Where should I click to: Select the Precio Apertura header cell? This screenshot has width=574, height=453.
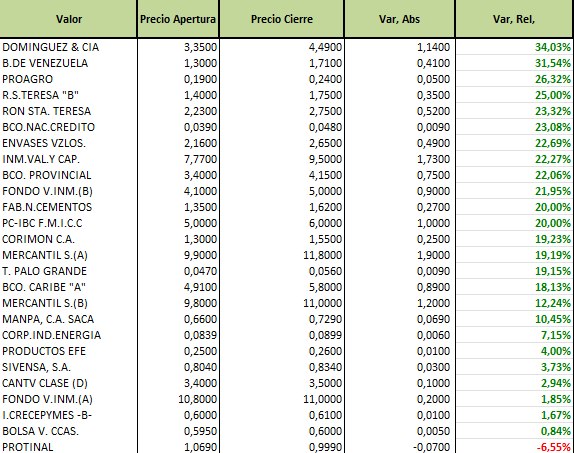coord(178,19)
